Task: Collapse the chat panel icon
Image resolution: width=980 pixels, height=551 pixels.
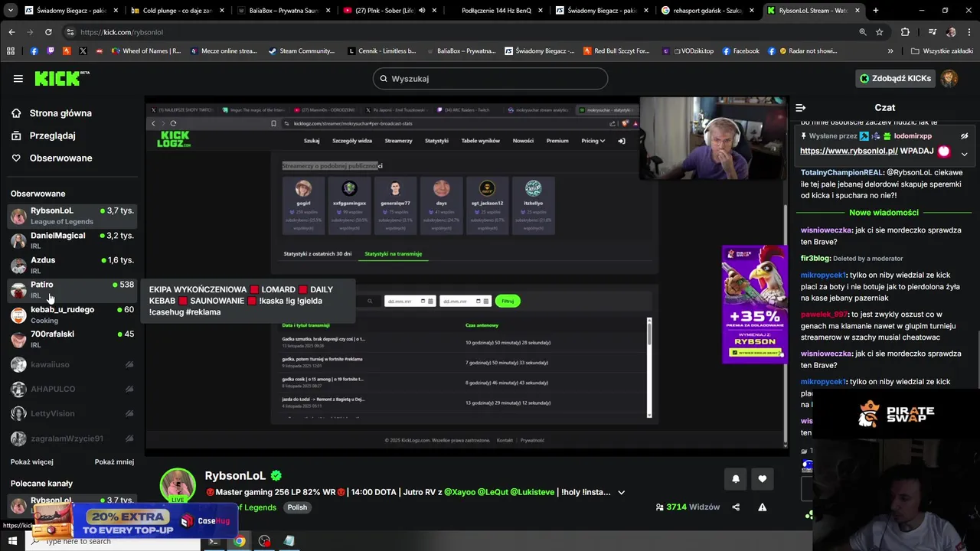Action: 801,108
